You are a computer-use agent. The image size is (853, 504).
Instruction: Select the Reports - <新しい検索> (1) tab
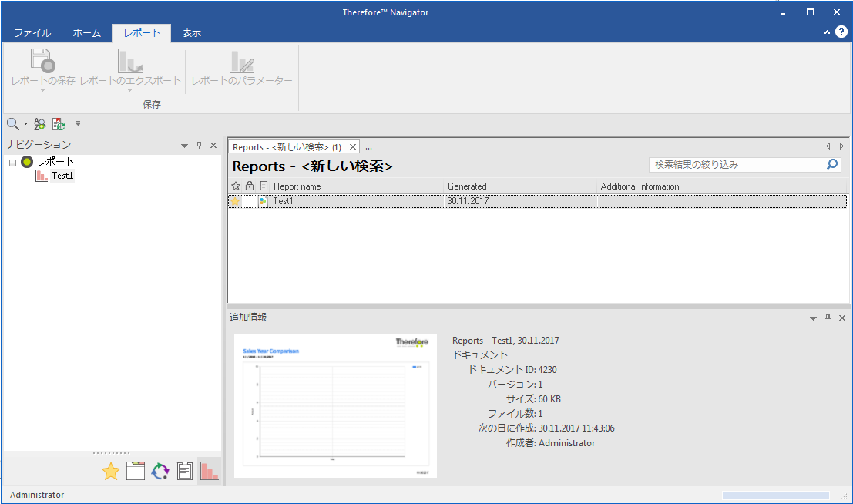tap(287, 147)
